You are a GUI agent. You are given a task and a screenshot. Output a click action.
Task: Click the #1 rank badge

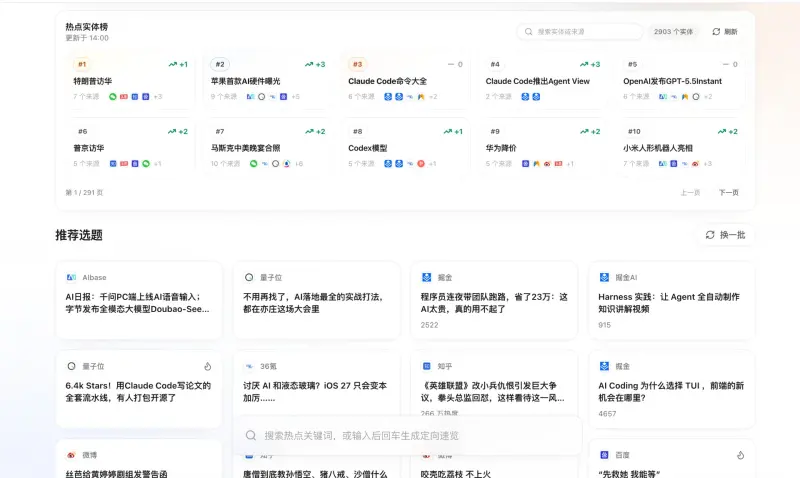(x=82, y=64)
